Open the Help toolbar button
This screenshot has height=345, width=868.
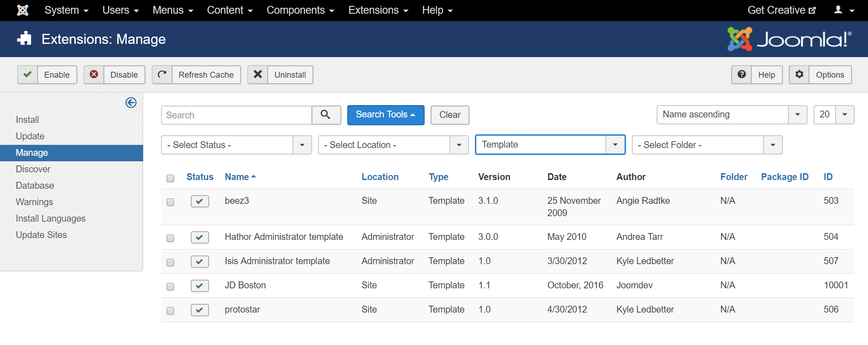(x=757, y=75)
